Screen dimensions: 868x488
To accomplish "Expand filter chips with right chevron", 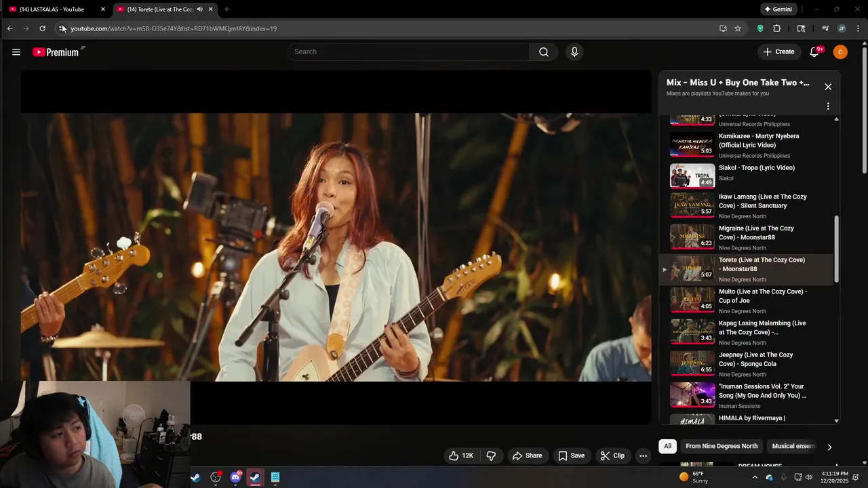I will coord(829,447).
